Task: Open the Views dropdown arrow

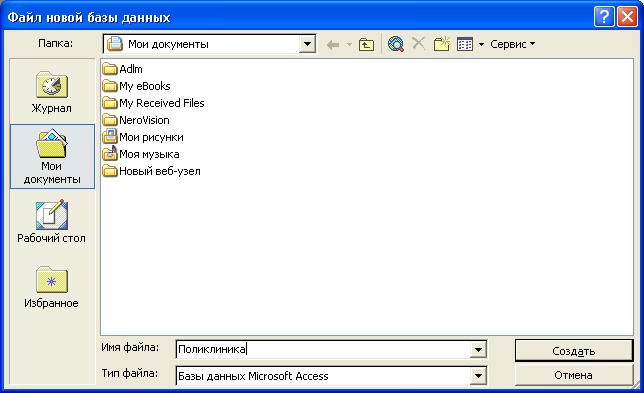Action: point(481,44)
